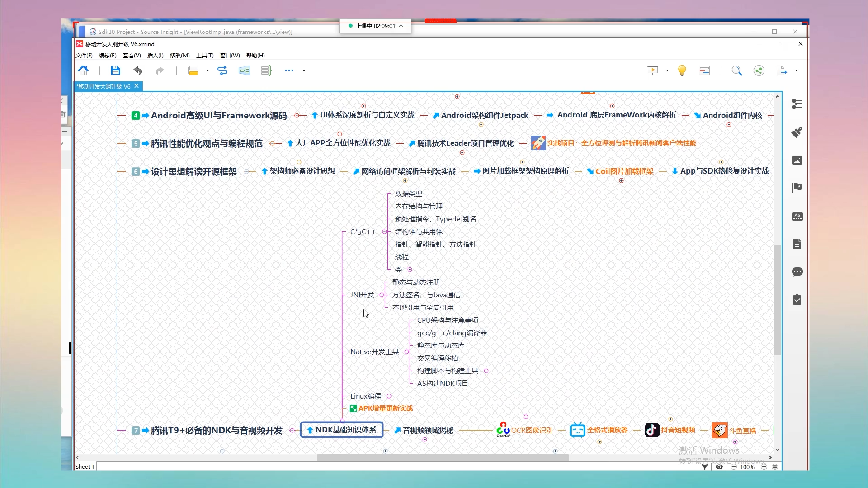Image resolution: width=868 pixels, height=488 pixels.
Task: Click the Undo arrow icon
Action: 137,70
